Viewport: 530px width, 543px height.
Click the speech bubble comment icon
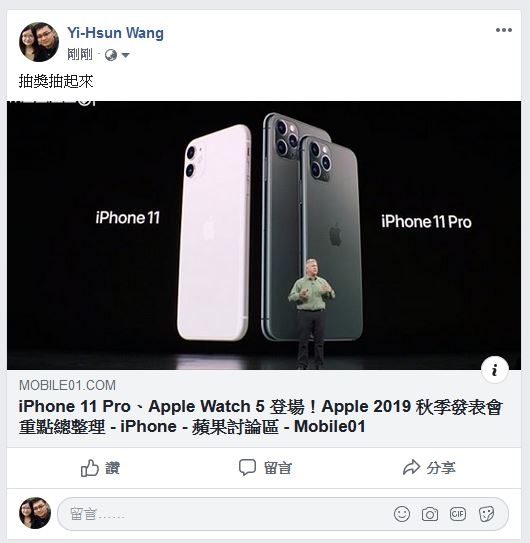247,468
